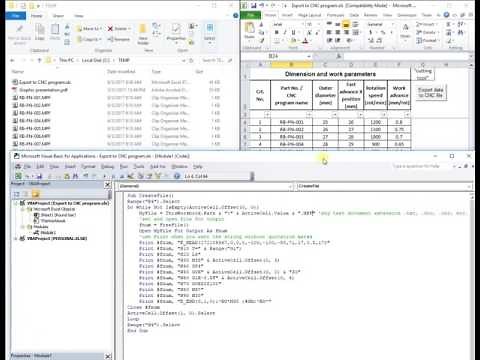Click Copy to in Explorer ribbon
This screenshot has width=480, height=360.
coord(89,39)
